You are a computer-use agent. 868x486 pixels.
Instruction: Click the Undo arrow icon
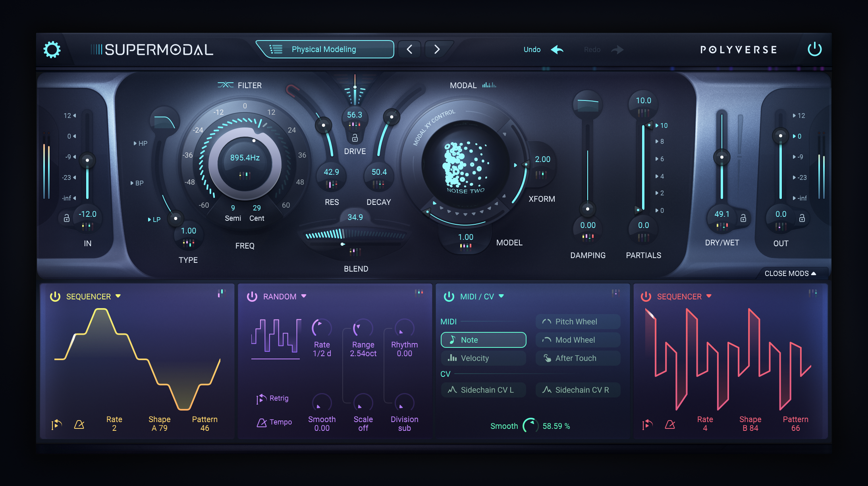pyautogui.click(x=557, y=50)
